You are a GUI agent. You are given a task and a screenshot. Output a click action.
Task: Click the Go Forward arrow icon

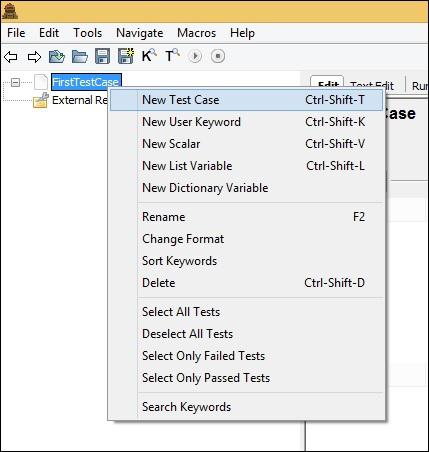point(34,57)
